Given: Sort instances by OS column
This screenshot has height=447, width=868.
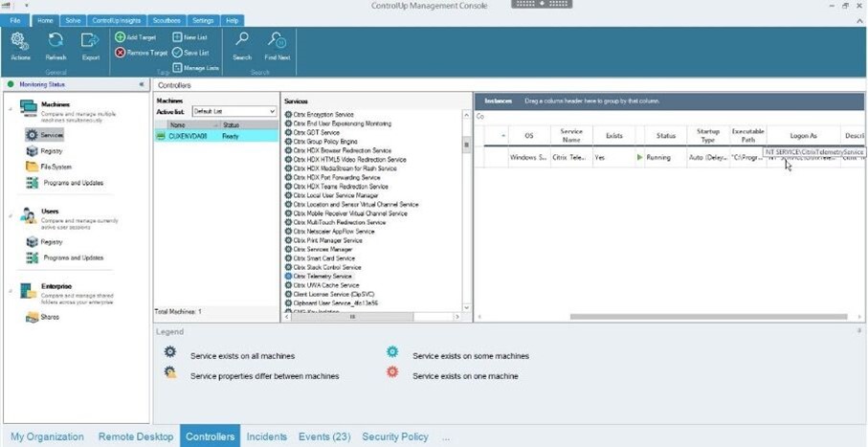Looking at the screenshot, I should click(529, 136).
